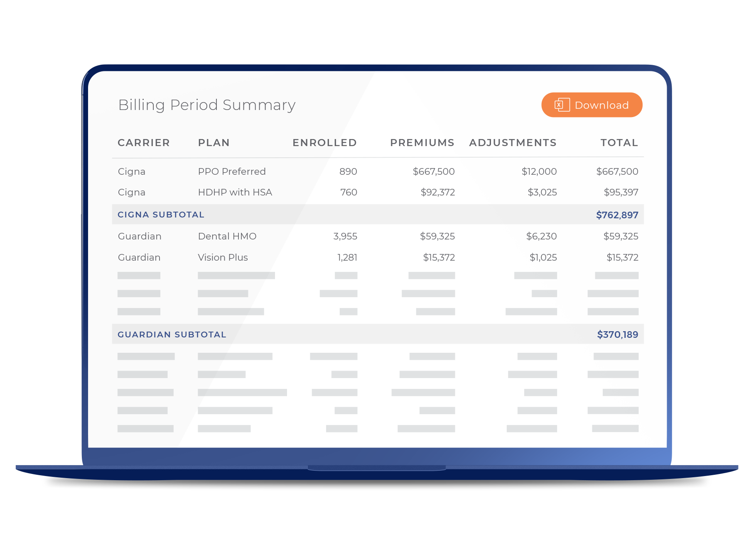Select the Cigna HDHP with HSA row
756x547 pixels.
click(291, 192)
